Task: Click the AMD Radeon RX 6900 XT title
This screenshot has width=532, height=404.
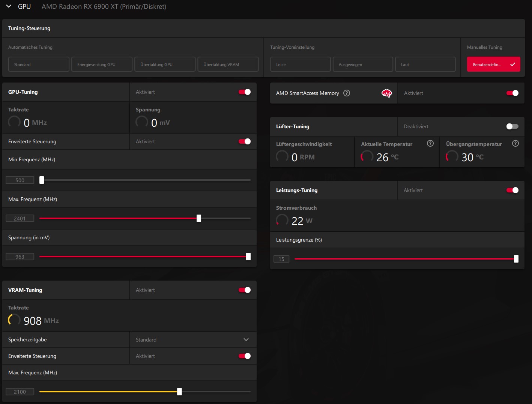Action: tap(104, 6)
